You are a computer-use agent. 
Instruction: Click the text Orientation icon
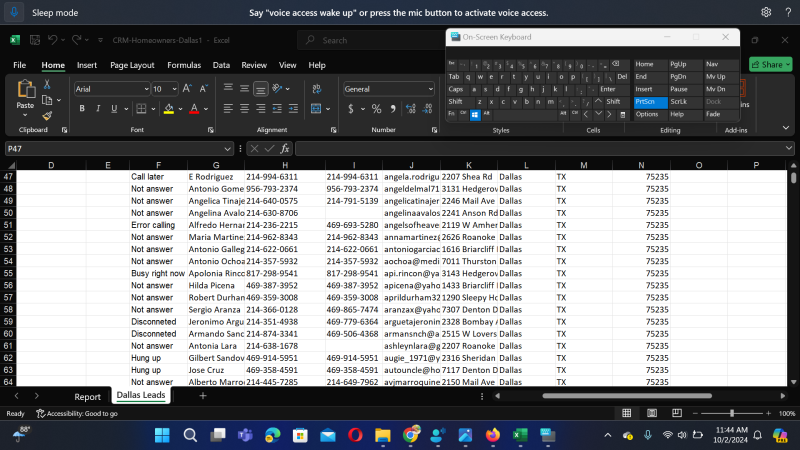click(277, 89)
